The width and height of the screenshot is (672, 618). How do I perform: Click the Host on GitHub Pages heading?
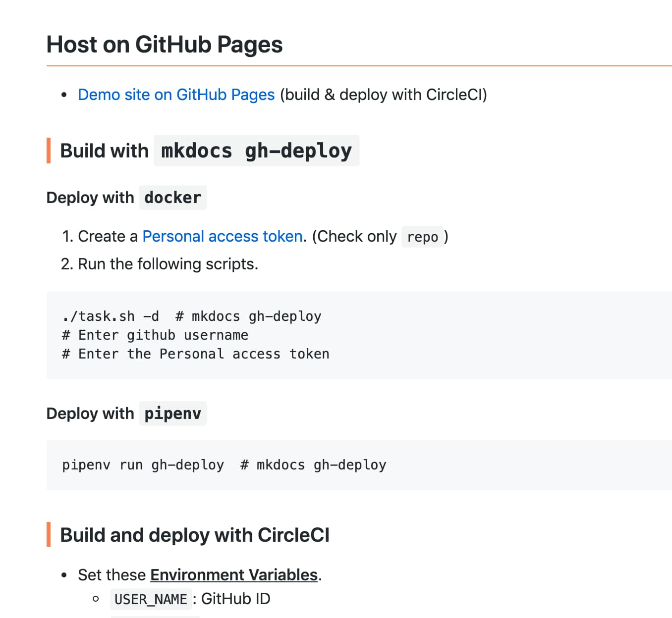click(x=164, y=45)
